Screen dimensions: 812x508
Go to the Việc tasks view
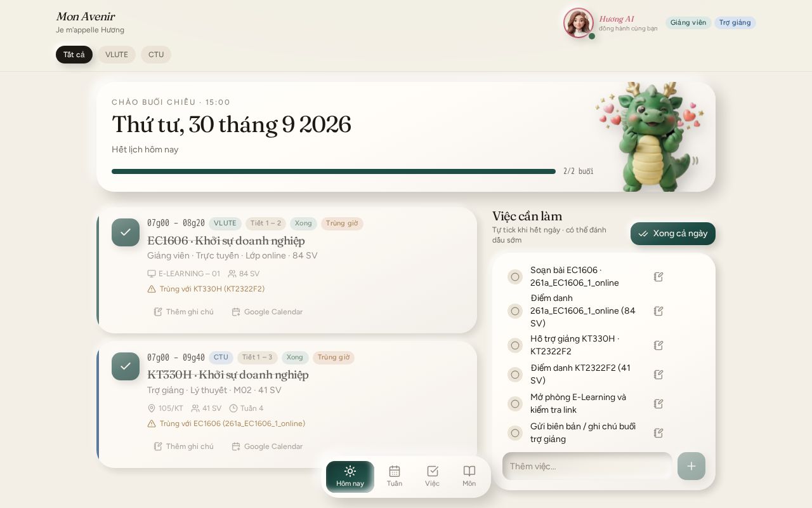[x=432, y=476]
